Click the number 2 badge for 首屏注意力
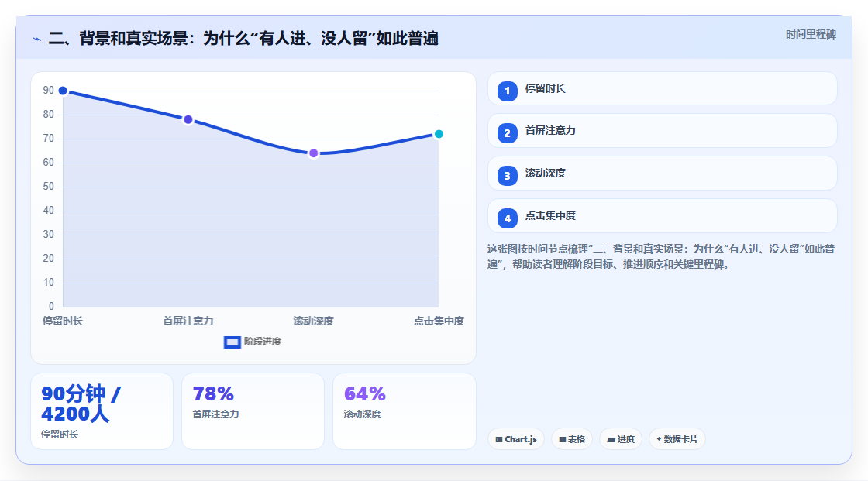 point(507,133)
